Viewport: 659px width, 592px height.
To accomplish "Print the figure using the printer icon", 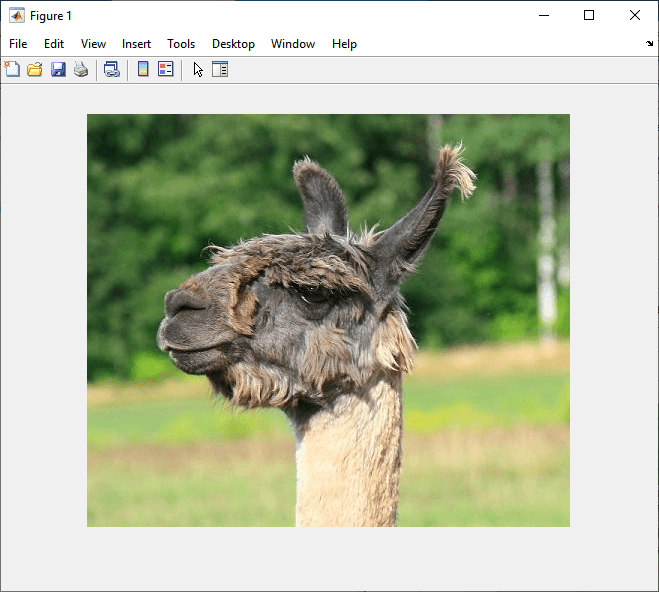I will click(x=81, y=69).
